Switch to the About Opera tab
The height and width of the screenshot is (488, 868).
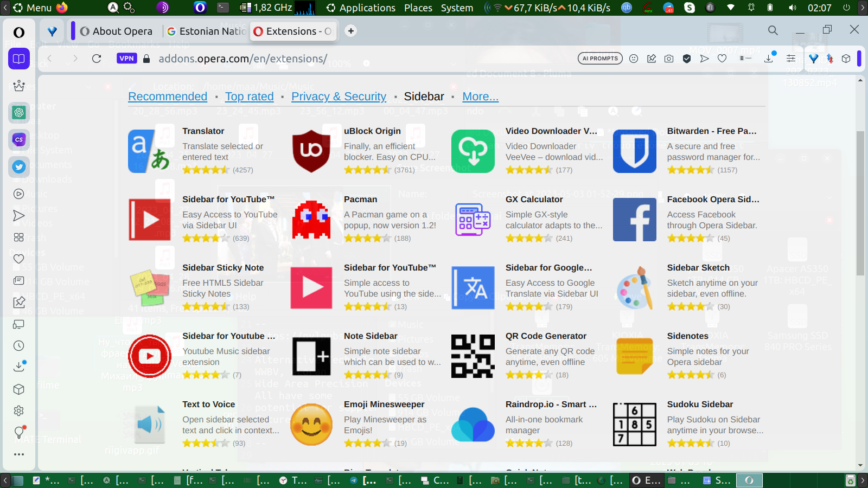[x=117, y=31]
